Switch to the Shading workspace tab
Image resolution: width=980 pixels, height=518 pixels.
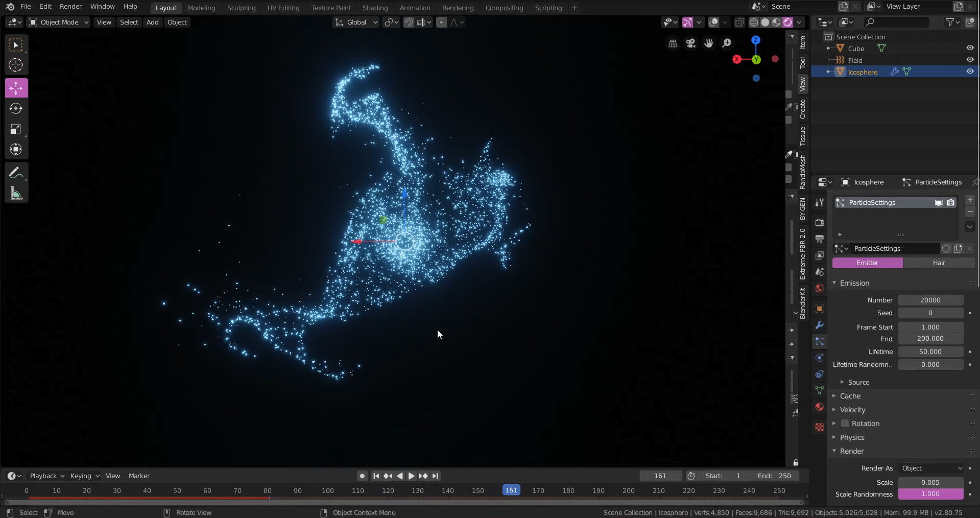(x=375, y=8)
